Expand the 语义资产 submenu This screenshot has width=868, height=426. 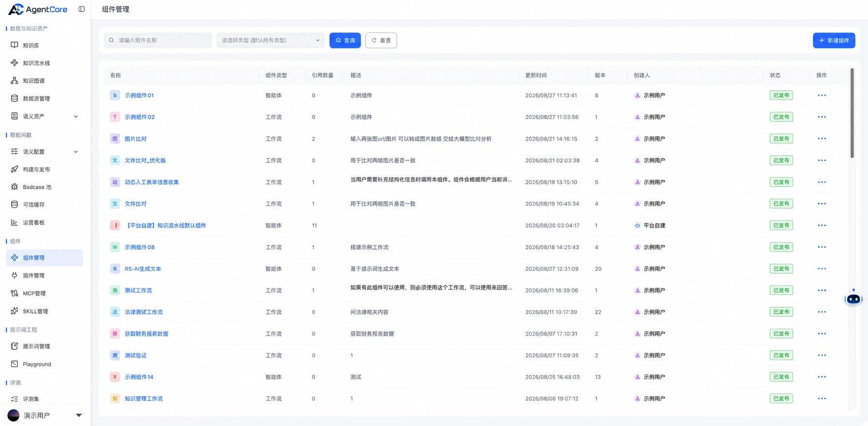[76, 116]
